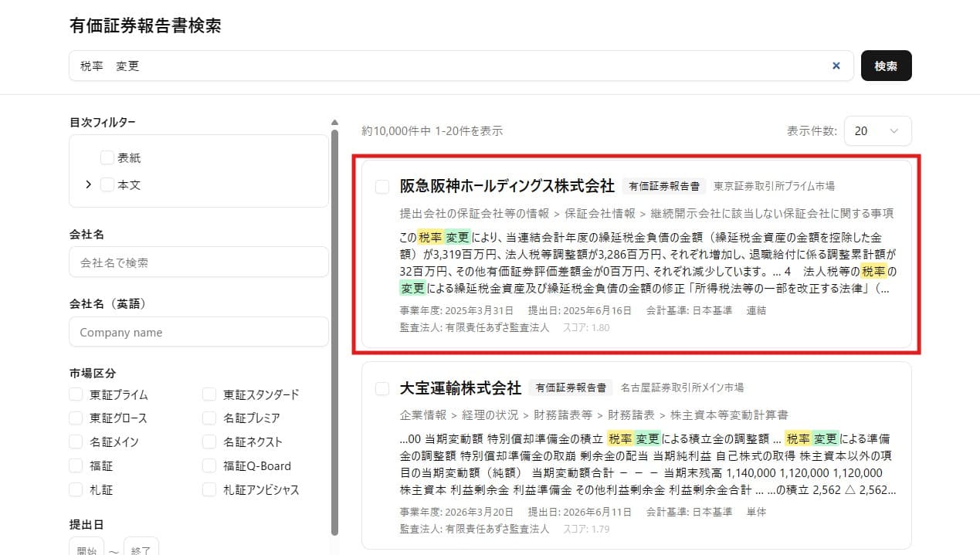Image resolution: width=980 pixels, height=555 pixels.
Task: Check the 表紙 table-of-contents filter
Action: pyautogui.click(x=107, y=157)
